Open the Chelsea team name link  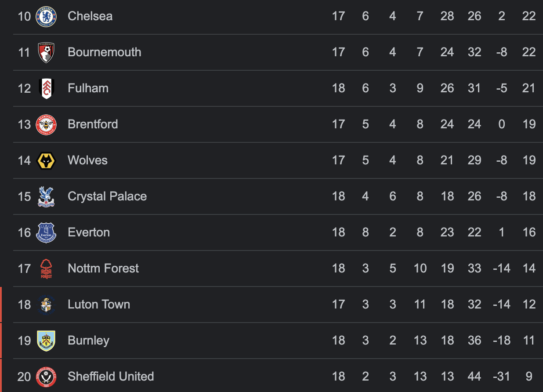coord(90,16)
